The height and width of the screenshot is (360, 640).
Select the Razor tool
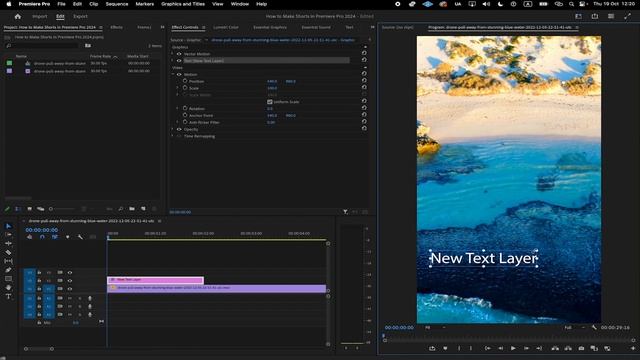coord(8,252)
